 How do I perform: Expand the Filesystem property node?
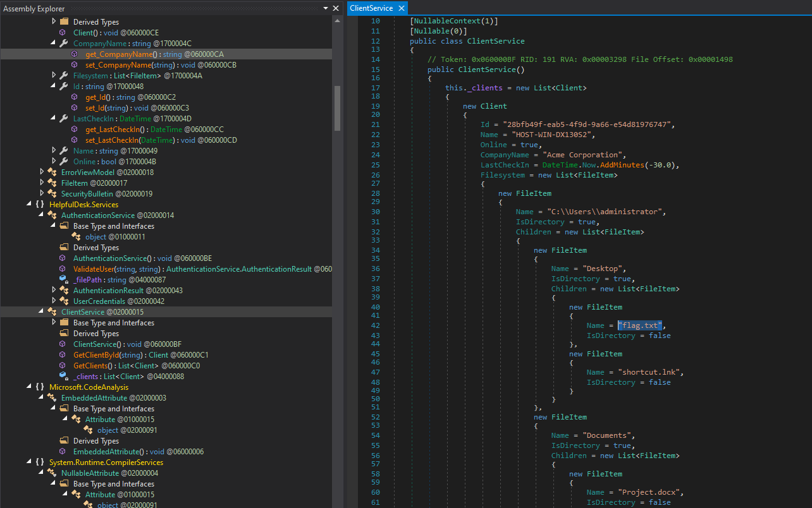(x=54, y=76)
